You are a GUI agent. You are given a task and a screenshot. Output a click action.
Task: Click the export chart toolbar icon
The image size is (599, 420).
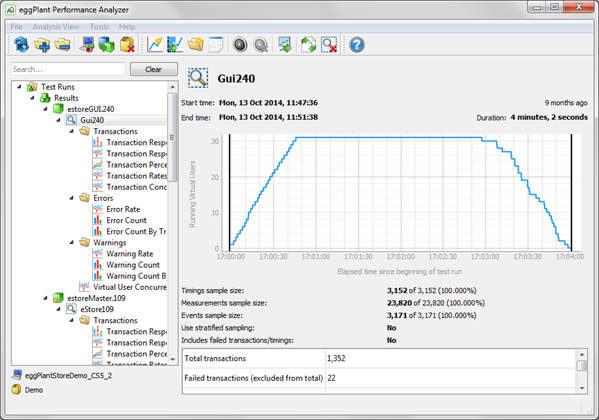coord(285,45)
